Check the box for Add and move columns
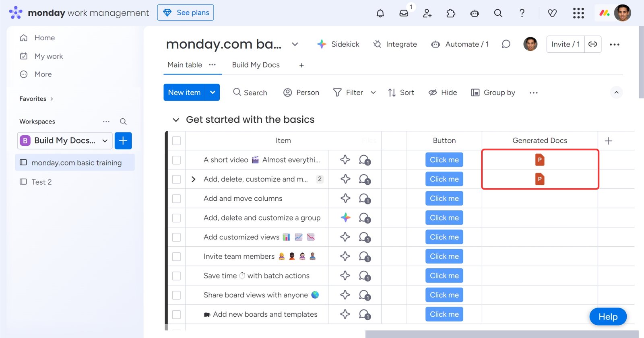The image size is (644, 338). [x=176, y=199]
